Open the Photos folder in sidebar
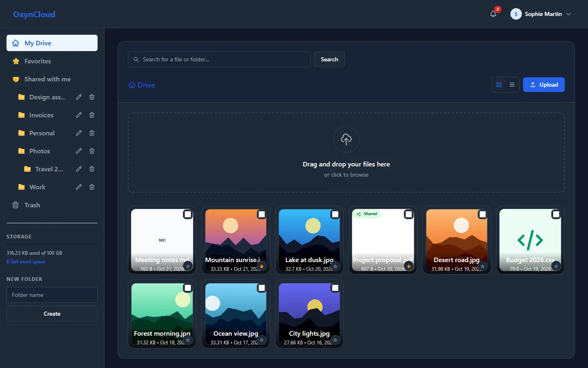The width and height of the screenshot is (588, 368). coord(40,151)
